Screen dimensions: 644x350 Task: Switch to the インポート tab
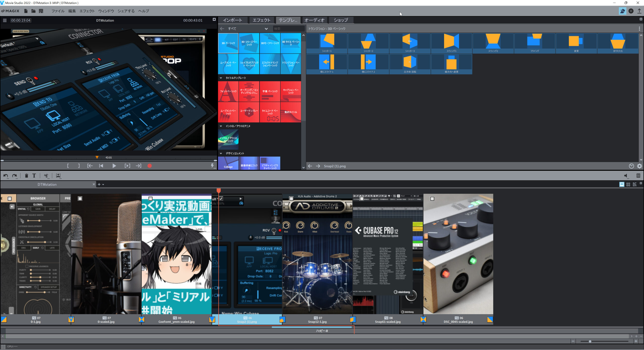click(x=232, y=20)
